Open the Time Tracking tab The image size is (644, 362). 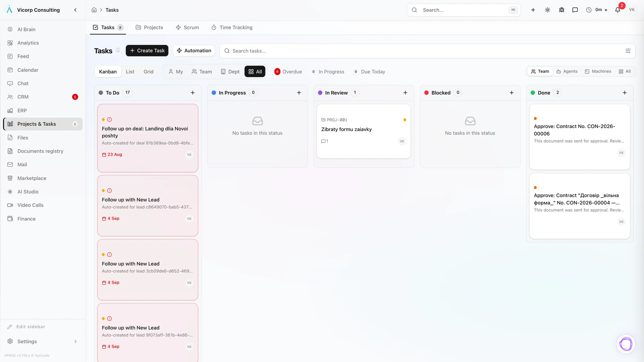point(232,27)
